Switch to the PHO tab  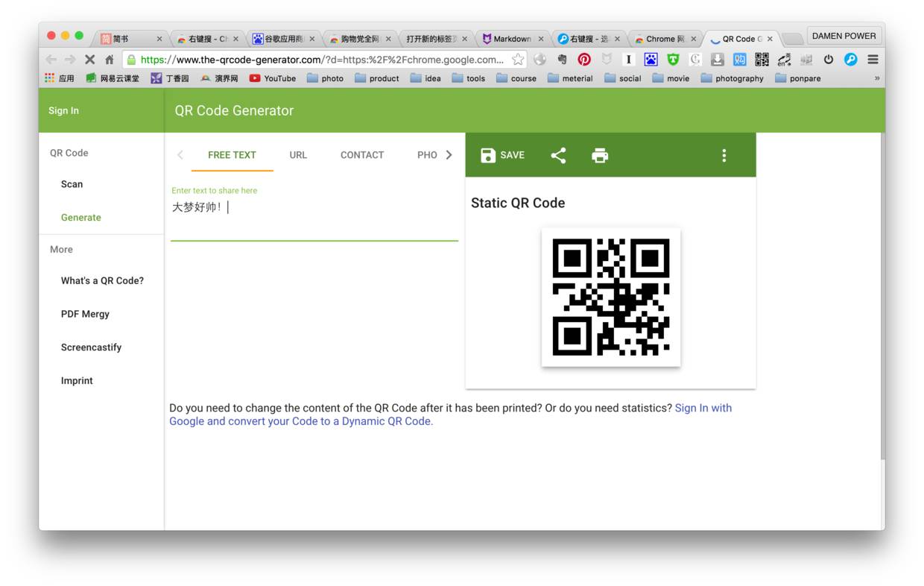pyautogui.click(x=427, y=155)
